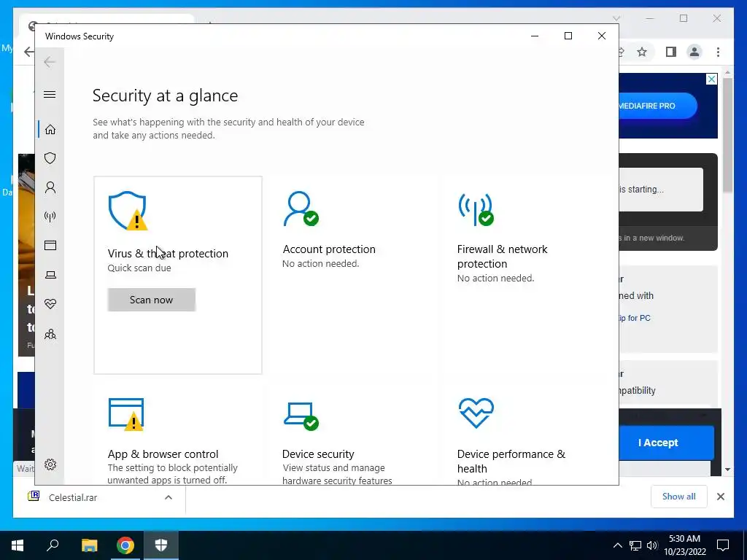Open Device performance & health heart sidebar icon
Screen dimensions: 747x560
[x=50, y=304]
